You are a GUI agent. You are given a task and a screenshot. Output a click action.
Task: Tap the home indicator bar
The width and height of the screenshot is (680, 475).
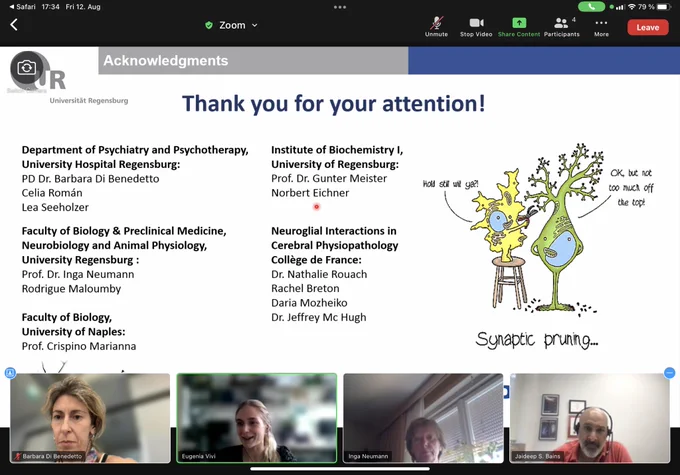340,469
